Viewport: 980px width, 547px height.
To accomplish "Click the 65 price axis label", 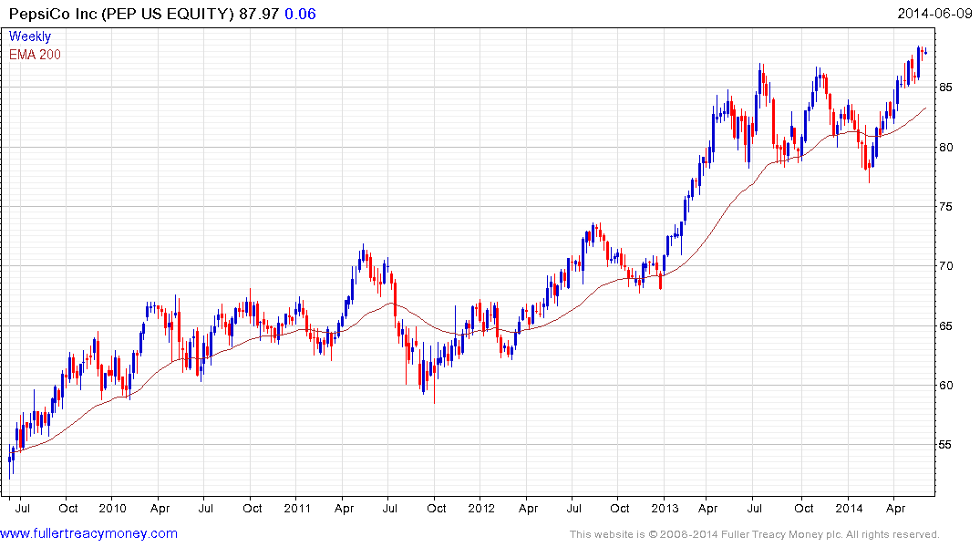I will pos(945,326).
